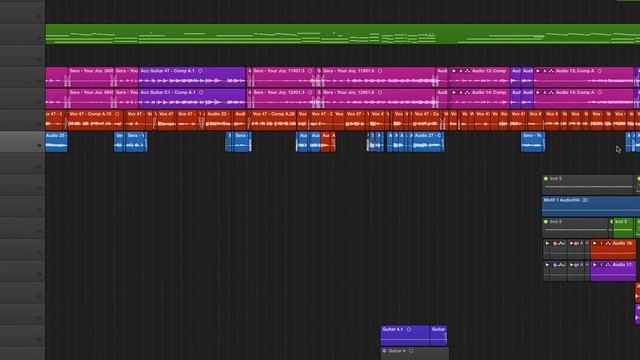The width and height of the screenshot is (640, 360).
Task: Click the loop icon on Acc Guitar 47 region
Action: 200,71
